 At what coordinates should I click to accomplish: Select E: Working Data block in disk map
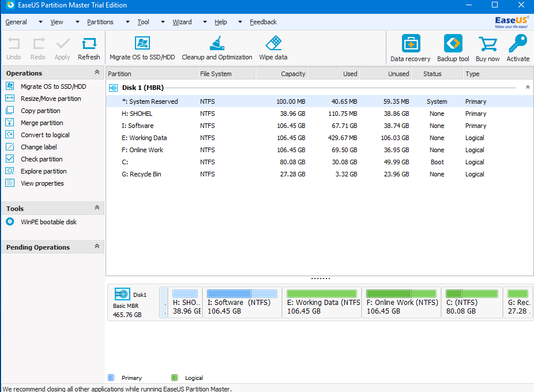click(322, 303)
